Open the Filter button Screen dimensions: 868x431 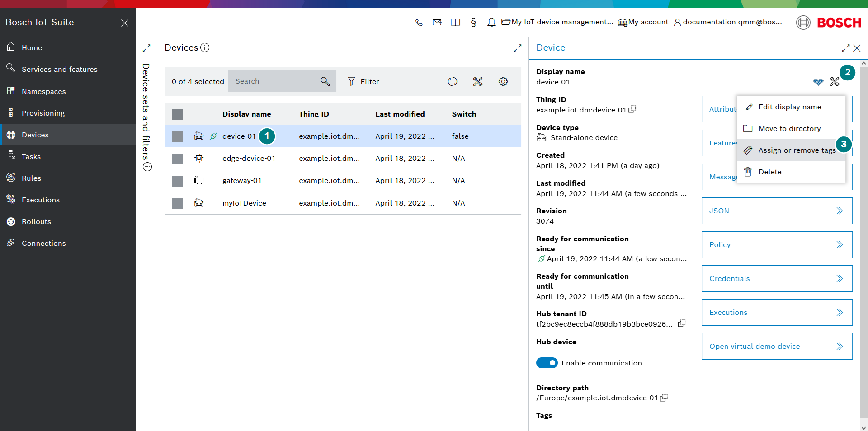363,81
